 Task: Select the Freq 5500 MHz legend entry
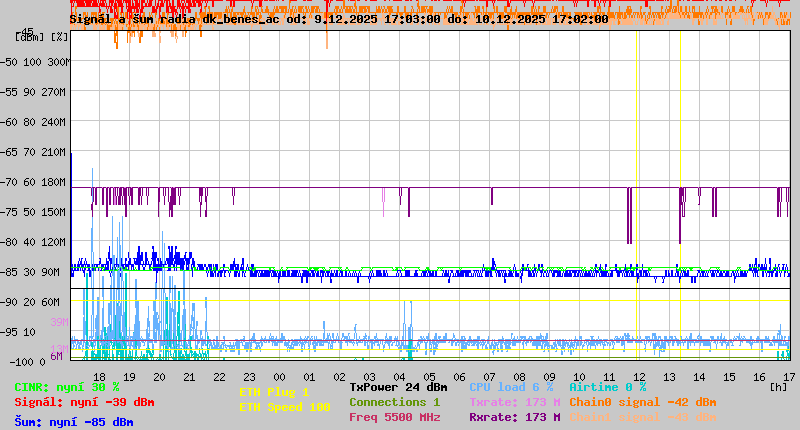(394, 417)
